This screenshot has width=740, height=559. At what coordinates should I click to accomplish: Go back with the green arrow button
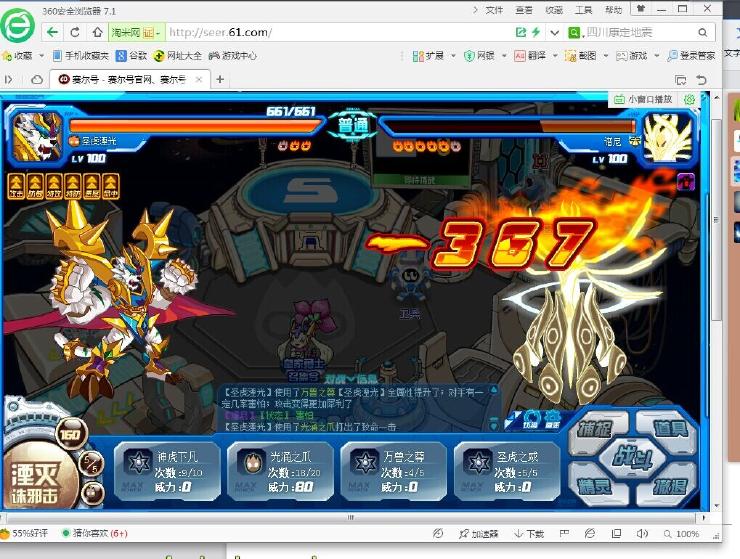(x=52, y=33)
